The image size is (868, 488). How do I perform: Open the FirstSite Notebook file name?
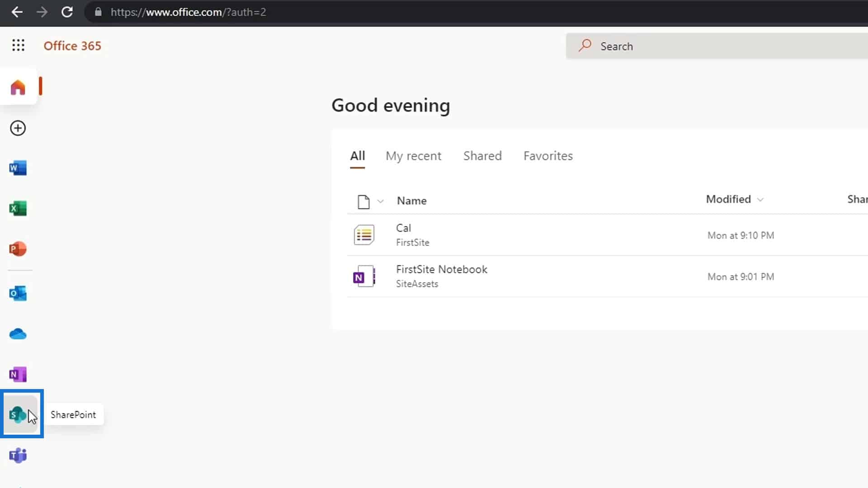(442, 269)
